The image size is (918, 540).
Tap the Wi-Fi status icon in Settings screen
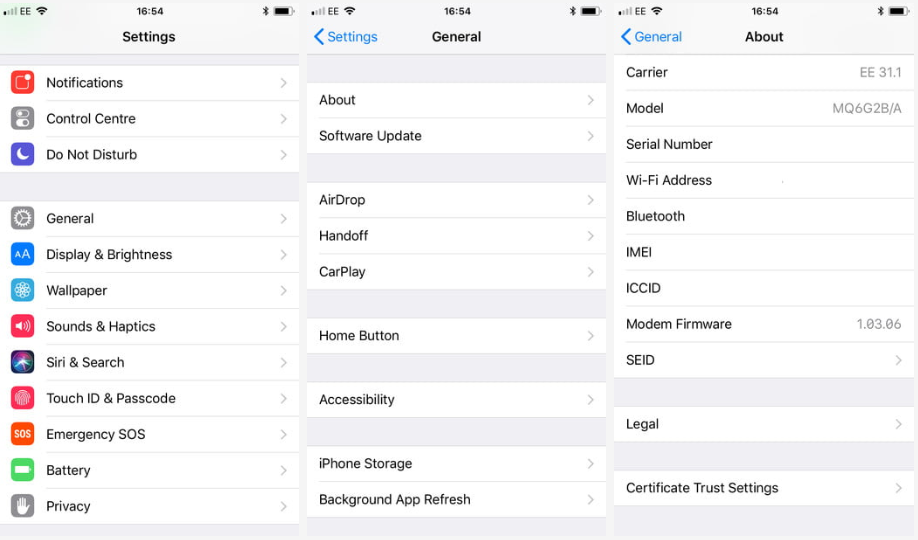point(42,11)
